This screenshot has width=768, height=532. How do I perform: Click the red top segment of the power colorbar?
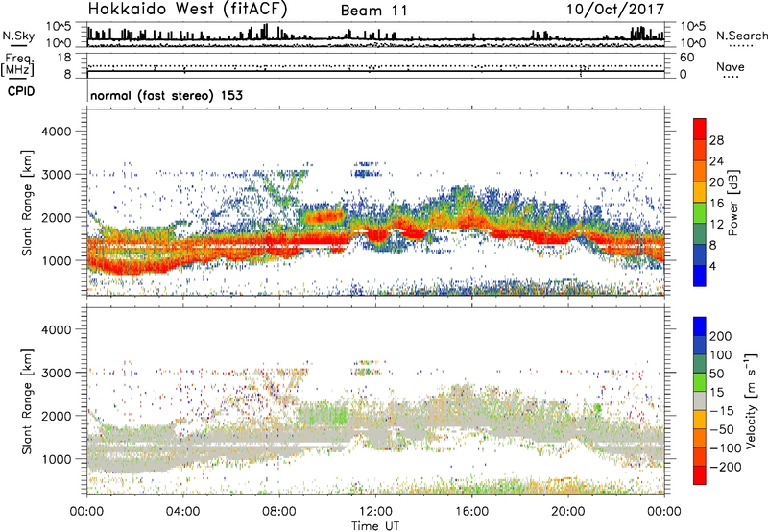pyautogui.click(x=700, y=130)
